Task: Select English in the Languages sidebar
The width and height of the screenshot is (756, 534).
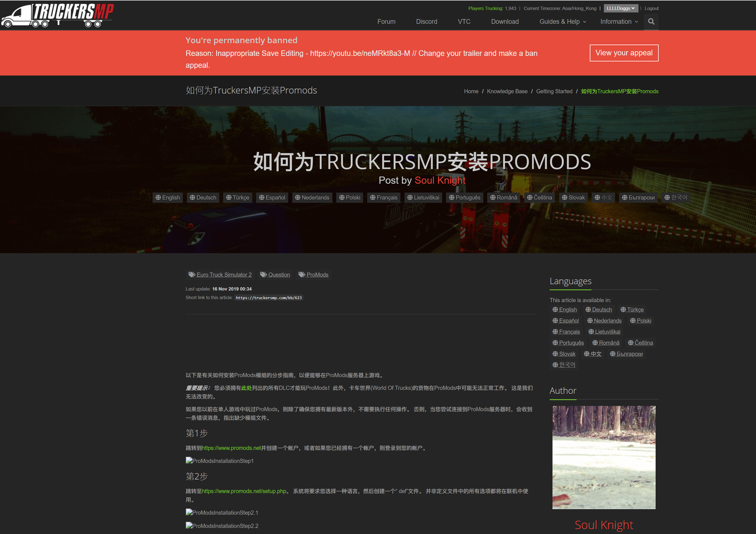Action: coord(565,310)
